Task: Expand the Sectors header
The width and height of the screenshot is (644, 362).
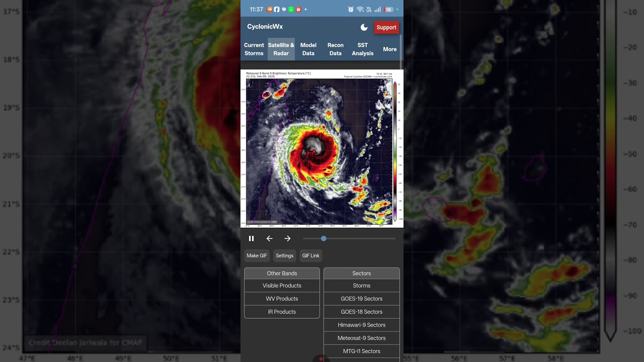Action: 362,274
